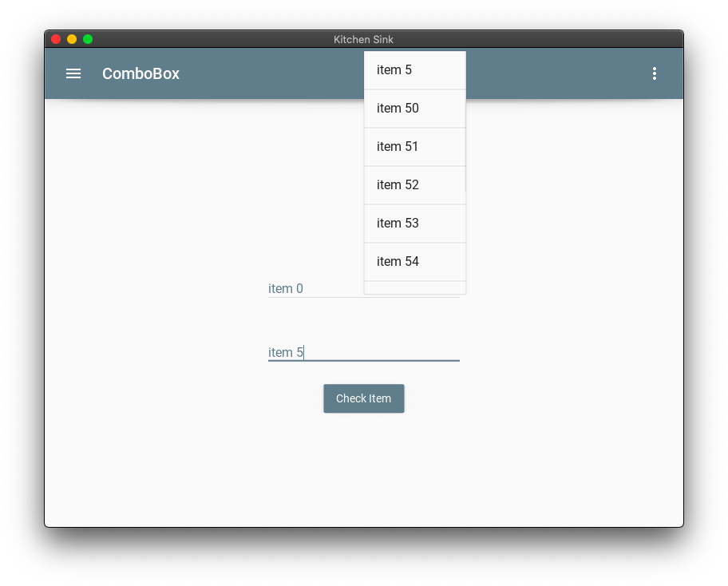Open the navigation drawer via hamburger icon
This screenshot has height=586, width=728.
tap(73, 73)
